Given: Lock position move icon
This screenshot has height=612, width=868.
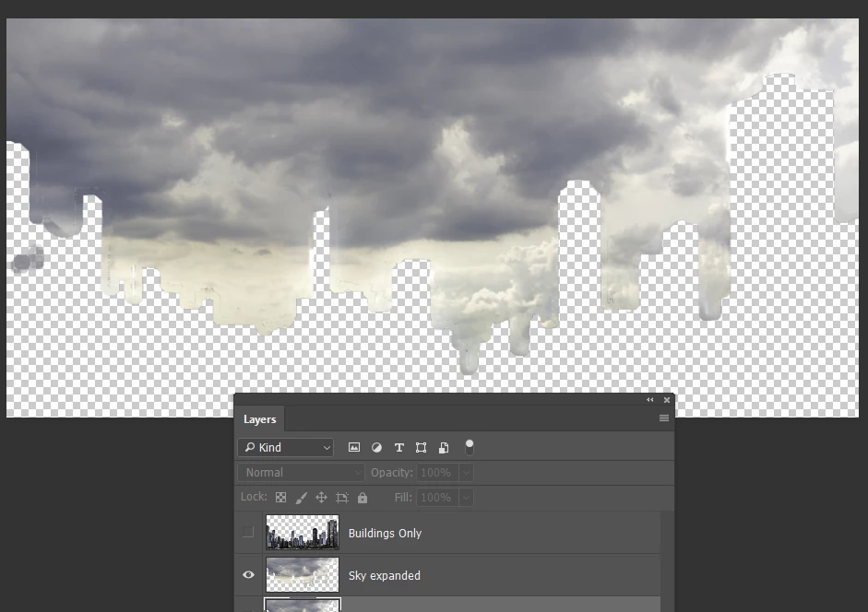Looking at the screenshot, I should coord(321,498).
